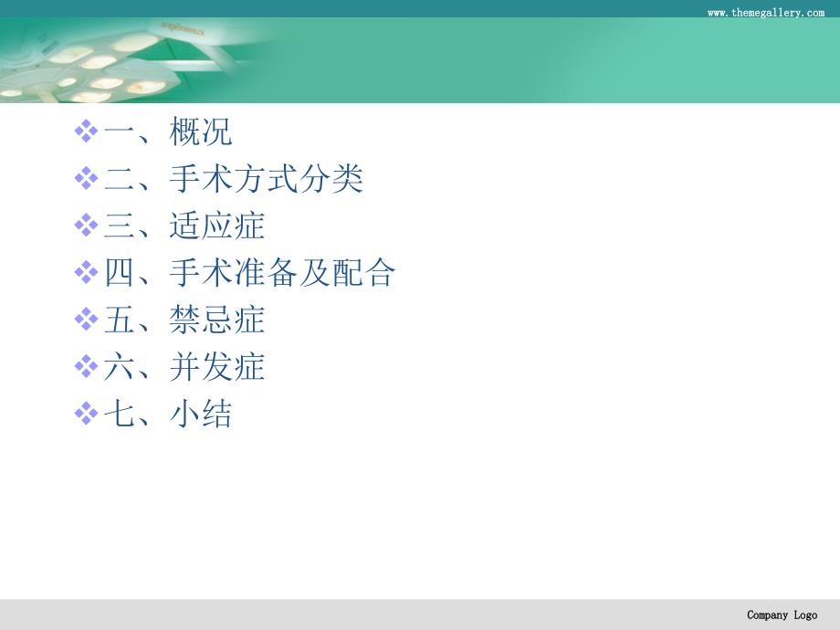
Task: Click the text '三、适应症'
Action: (184, 226)
